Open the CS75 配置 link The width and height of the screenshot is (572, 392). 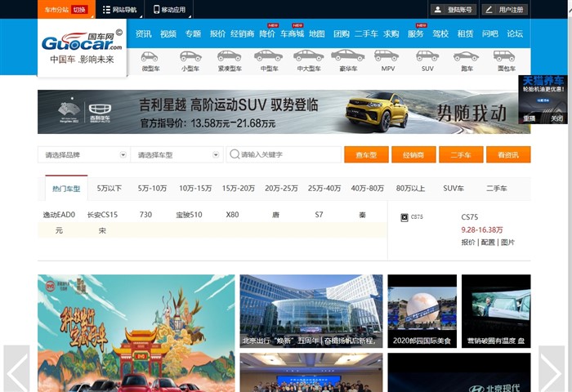click(488, 242)
